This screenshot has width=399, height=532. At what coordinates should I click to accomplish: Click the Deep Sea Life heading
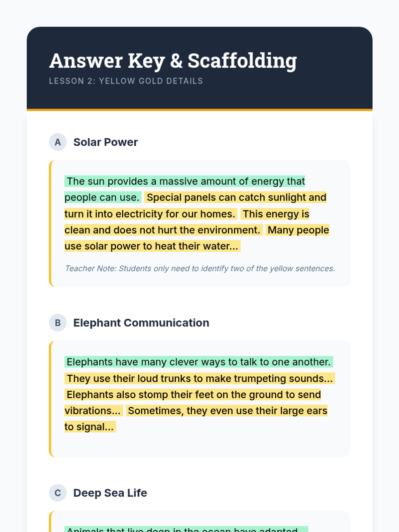point(110,493)
